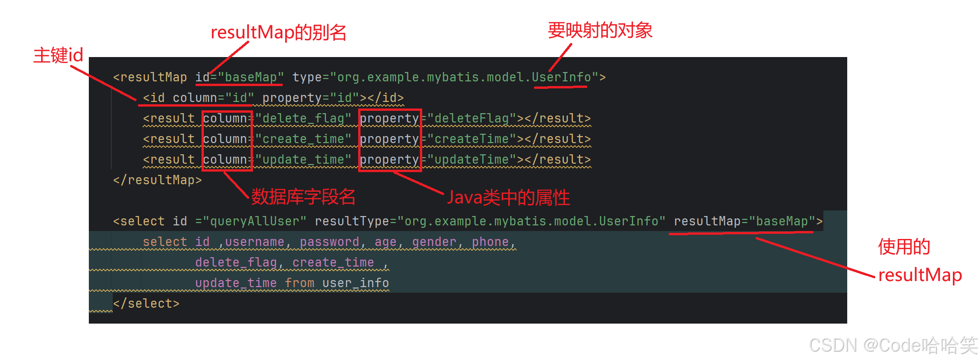Screen dimensions: 980x361
Task: Select the "baseMap" id value
Action: pyautogui.click(x=251, y=77)
